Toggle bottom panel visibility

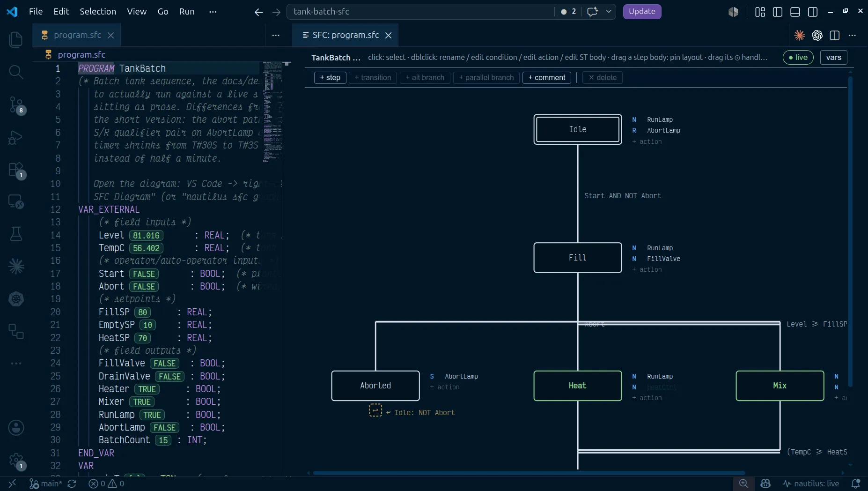(x=795, y=12)
